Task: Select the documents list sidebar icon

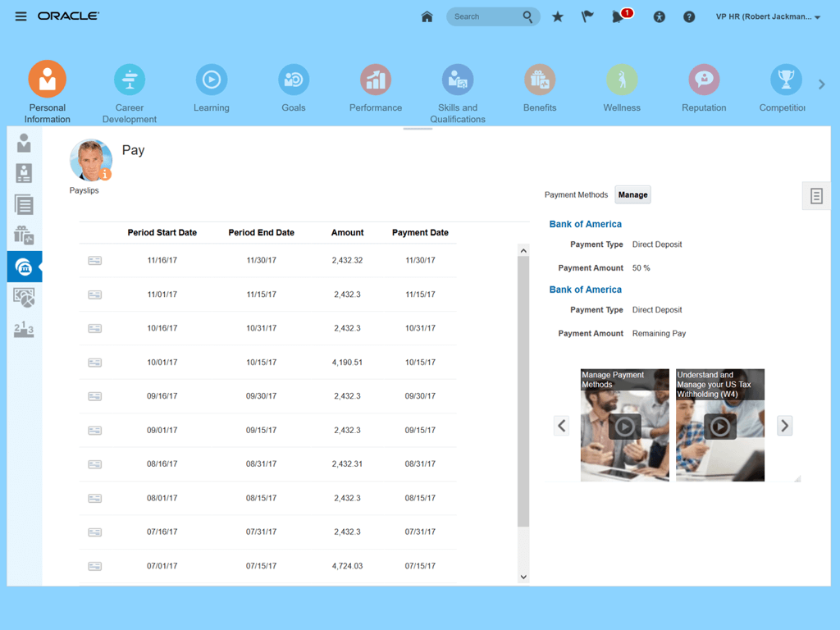Action: (24, 204)
